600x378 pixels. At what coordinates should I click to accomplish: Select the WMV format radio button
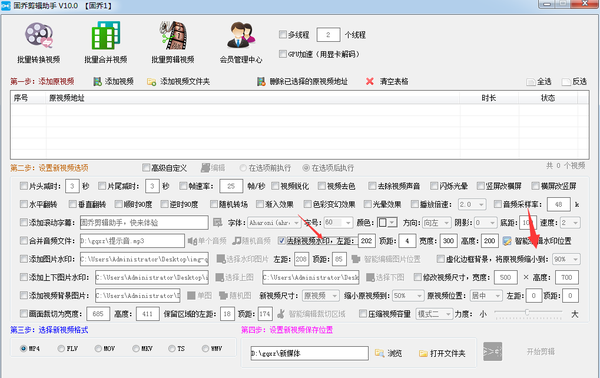(x=205, y=348)
